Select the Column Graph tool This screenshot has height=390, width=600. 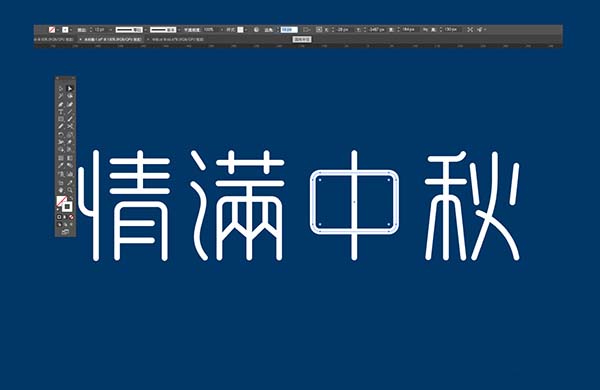tap(70, 173)
